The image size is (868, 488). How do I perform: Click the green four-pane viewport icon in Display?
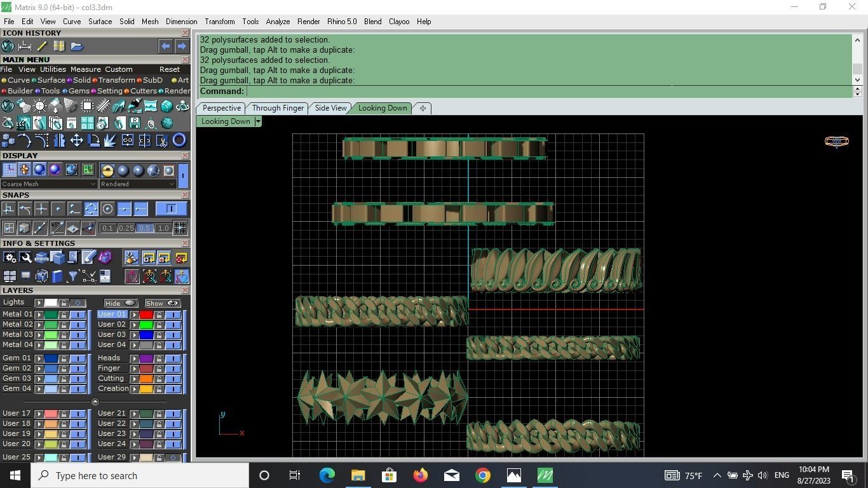click(x=88, y=170)
